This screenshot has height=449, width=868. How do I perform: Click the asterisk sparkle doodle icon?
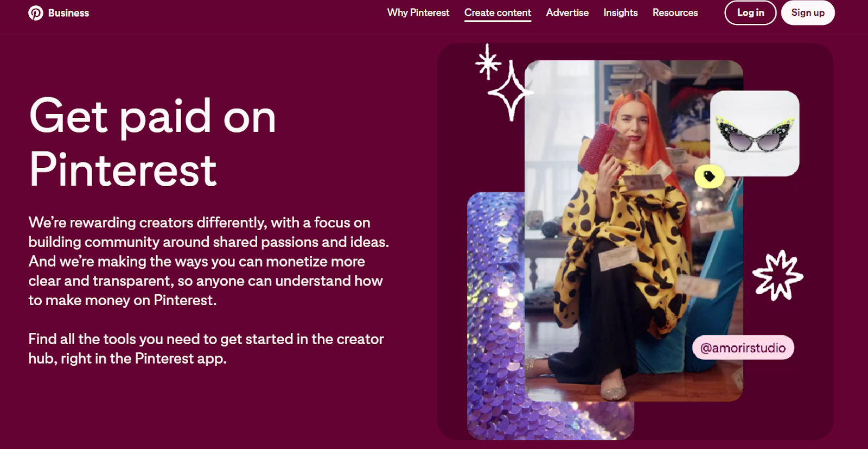pos(488,61)
